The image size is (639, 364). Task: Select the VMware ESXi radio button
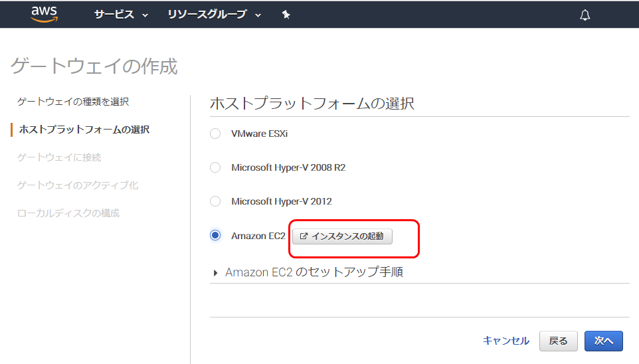215,134
